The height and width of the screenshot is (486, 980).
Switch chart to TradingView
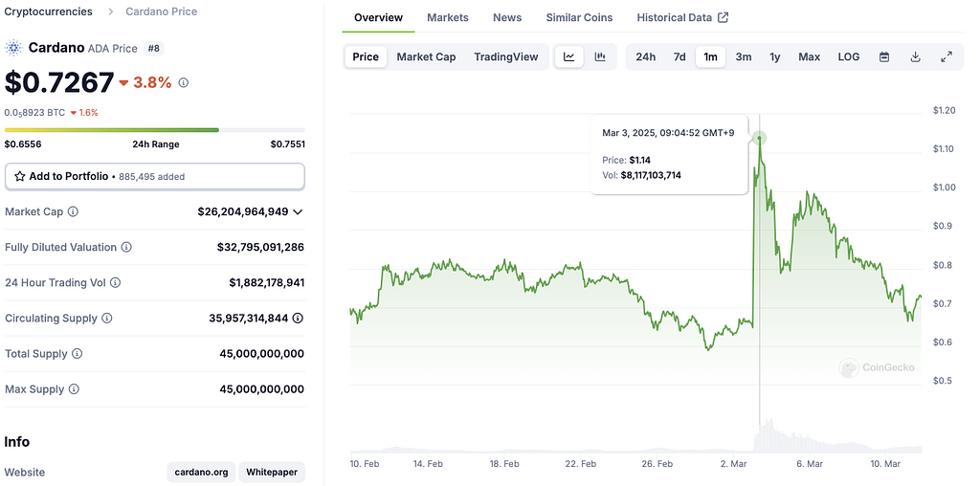[505, 56]
